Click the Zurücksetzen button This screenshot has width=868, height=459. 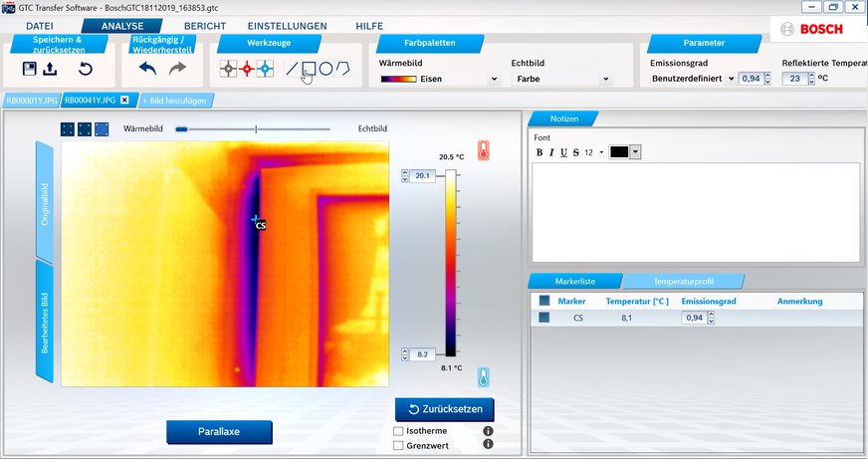coord(444,409)
